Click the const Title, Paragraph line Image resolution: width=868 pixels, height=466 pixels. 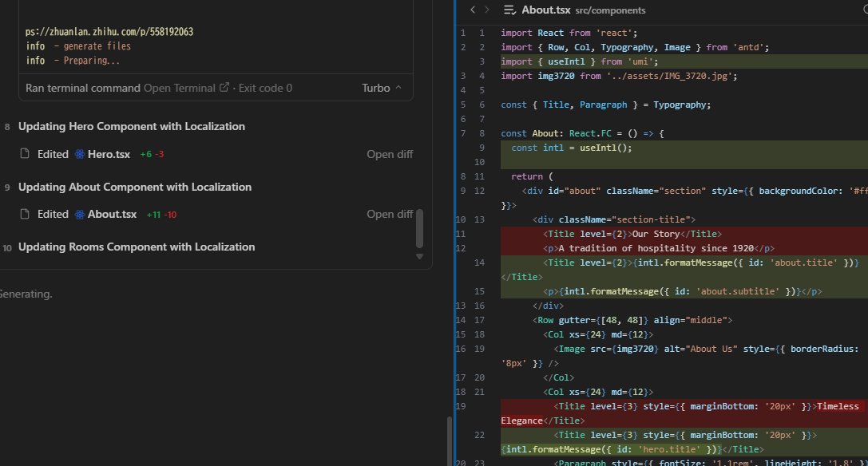[605, 105]
